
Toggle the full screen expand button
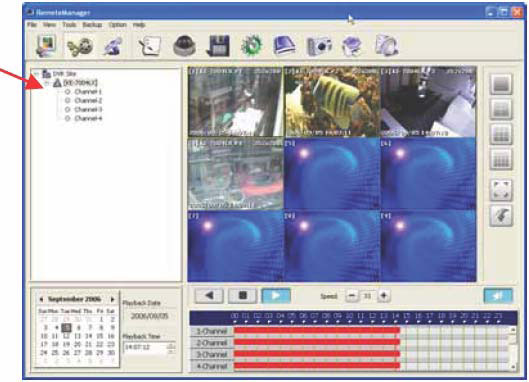[501, 190]
